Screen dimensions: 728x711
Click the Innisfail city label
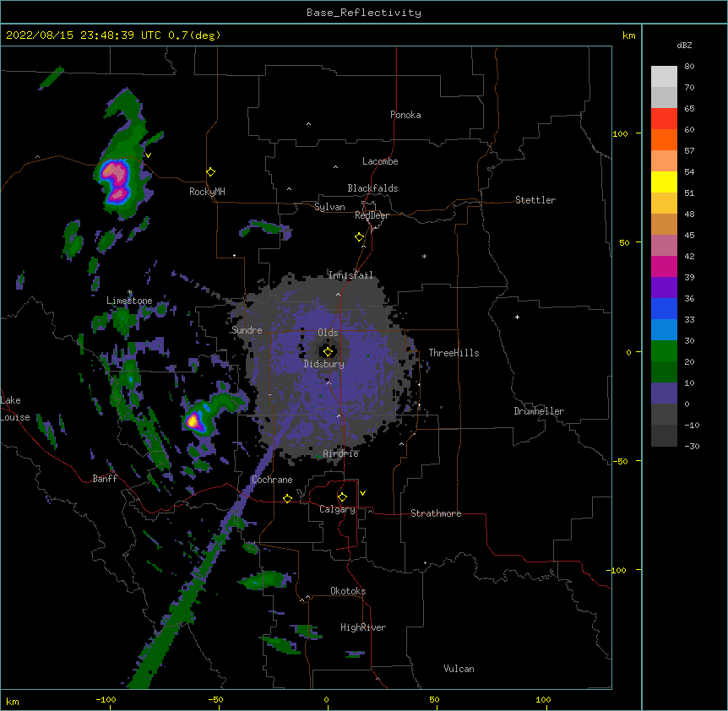[350, 275]
